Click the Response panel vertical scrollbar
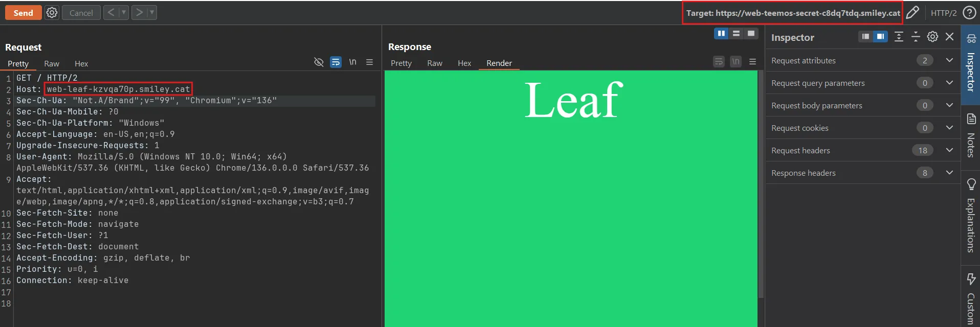980x327 pixels. click(x=761, y=184)
